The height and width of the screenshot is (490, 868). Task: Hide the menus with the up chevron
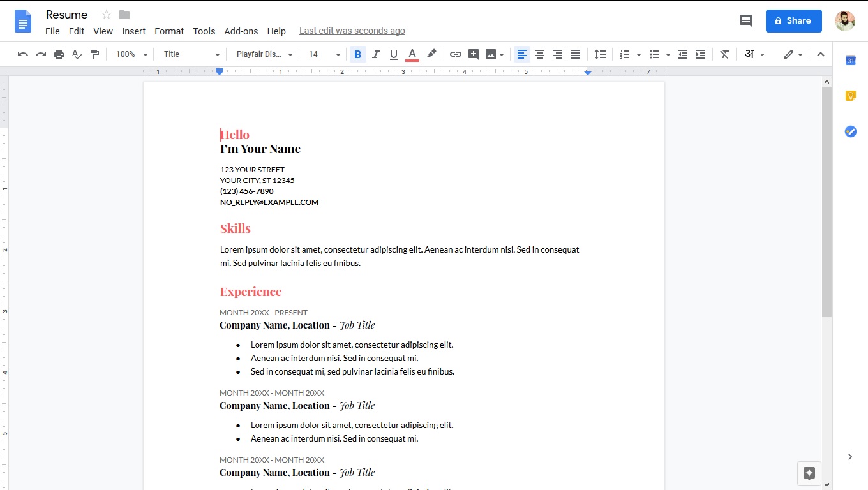821,54
